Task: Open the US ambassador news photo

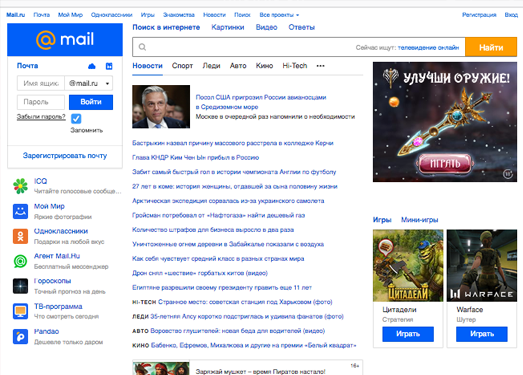Action: click(161, 106)
